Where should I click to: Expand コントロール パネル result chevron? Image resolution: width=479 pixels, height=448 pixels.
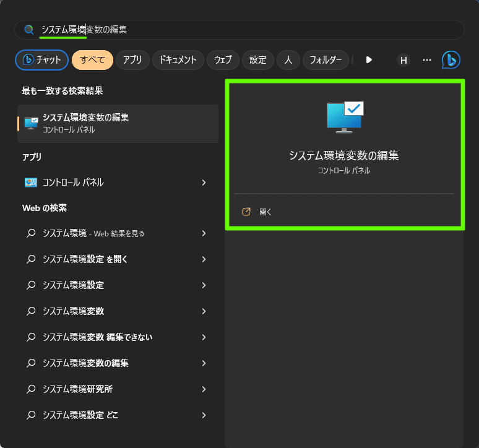coord(204,183)
